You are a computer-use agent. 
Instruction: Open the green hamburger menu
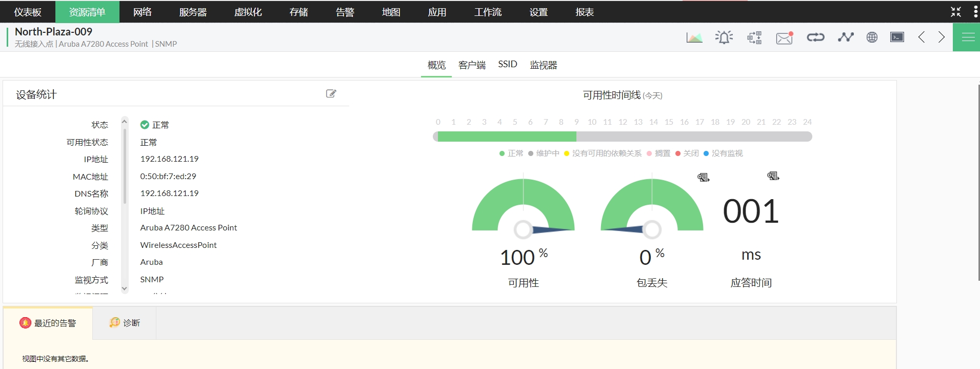[x=968, y=37]
